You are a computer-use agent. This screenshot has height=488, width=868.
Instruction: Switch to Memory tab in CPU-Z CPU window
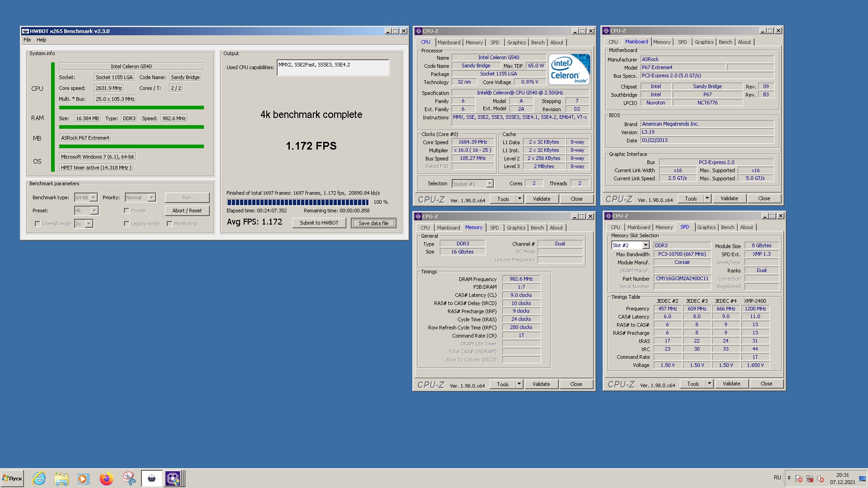coord(474,42)
